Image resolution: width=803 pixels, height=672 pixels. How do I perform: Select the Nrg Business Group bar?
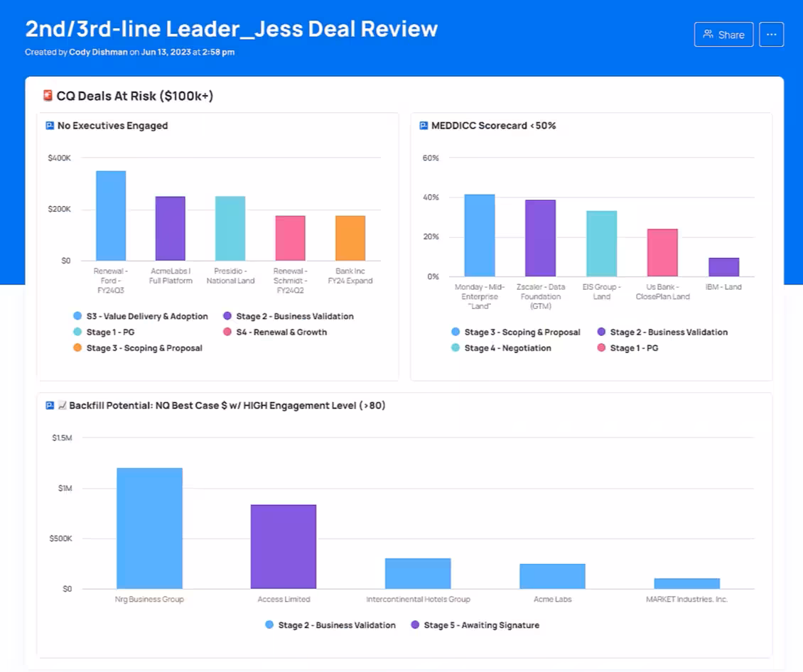(x=149, y=526)
